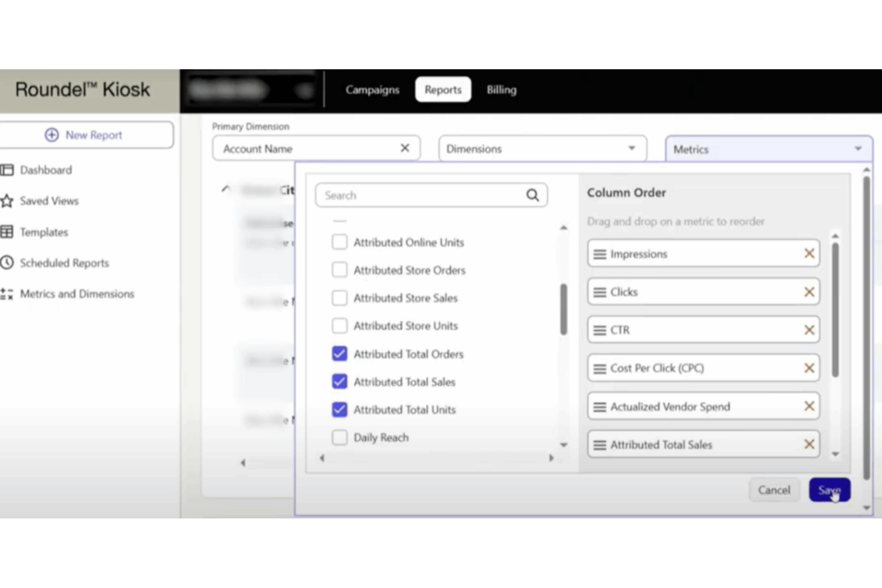
Task: Click the New Report plus icon
Action: 52,135
